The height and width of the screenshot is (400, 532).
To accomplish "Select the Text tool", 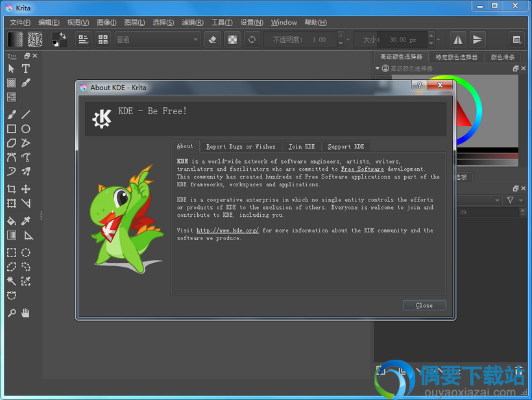I will [x=26, y=69].
